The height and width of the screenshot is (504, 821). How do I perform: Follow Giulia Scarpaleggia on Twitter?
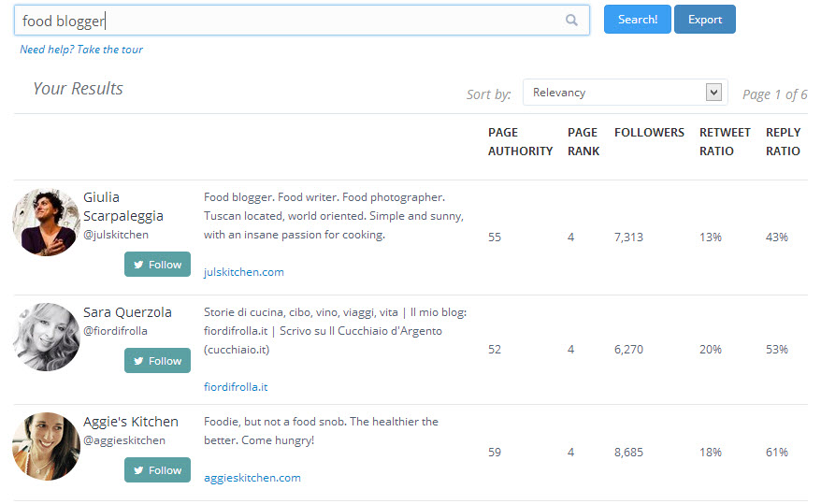click(157, 265)
